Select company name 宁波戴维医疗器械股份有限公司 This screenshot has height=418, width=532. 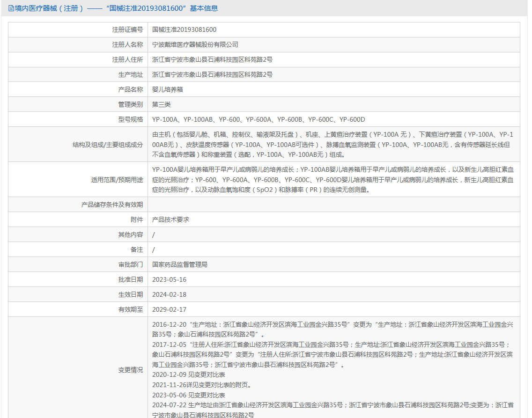point(195,45)
